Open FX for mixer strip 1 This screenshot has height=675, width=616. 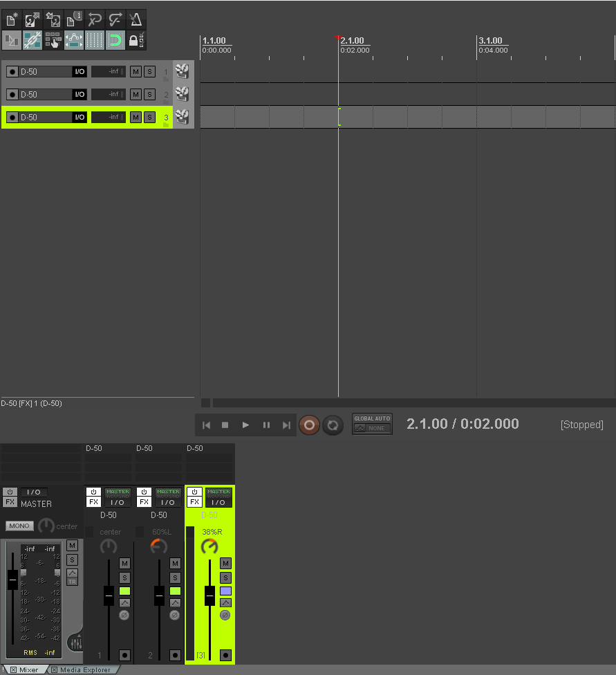93,502
